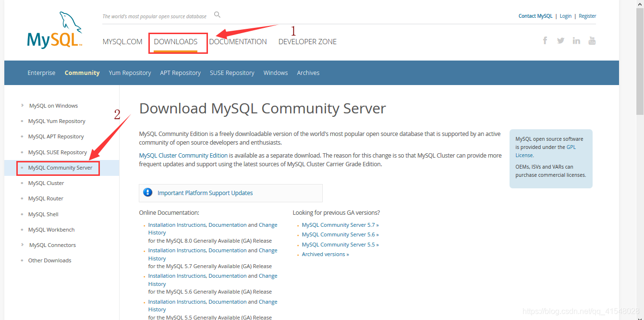
Task: Click Important Platform Support Updates link
Action: (205, 193)
